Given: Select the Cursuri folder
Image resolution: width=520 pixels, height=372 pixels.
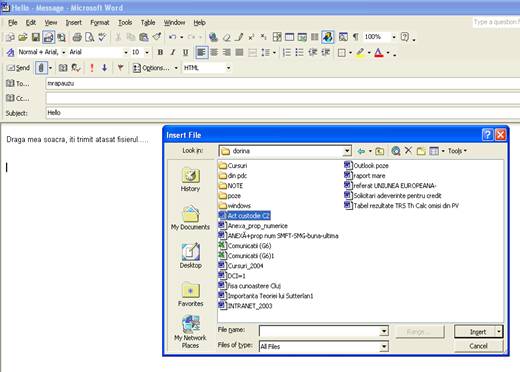Looking at the screenshot, I should (233, 166).
